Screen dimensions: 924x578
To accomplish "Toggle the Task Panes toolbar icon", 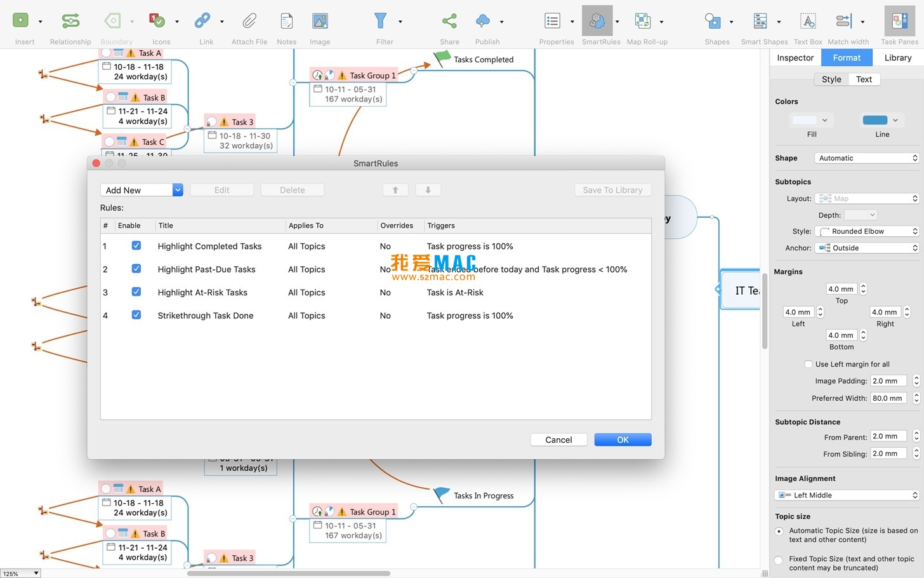I will [x=900, y=20].
